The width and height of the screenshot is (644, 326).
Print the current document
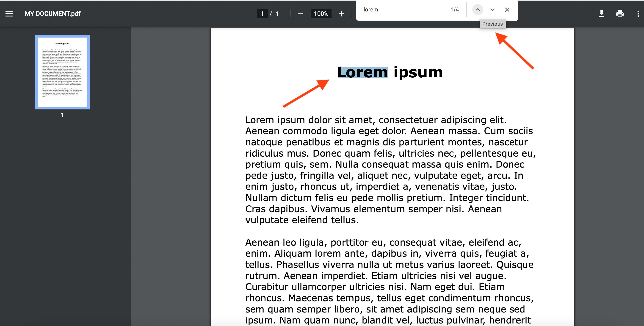pos(620,14)
